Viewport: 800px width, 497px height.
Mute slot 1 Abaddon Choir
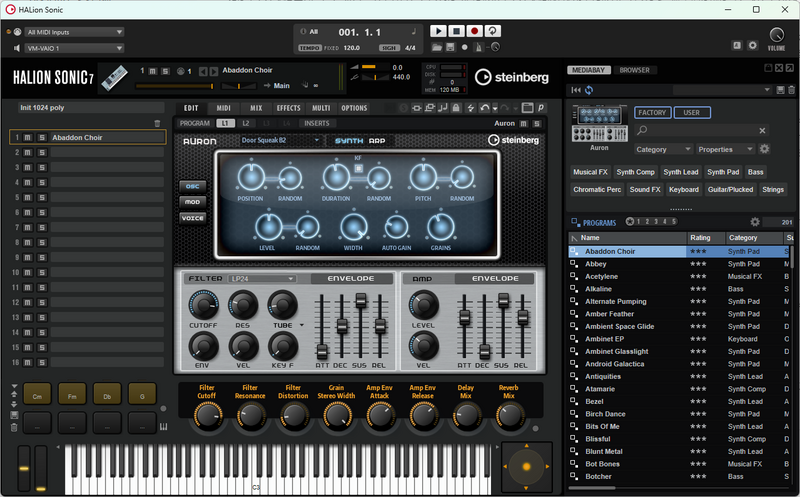28,137
